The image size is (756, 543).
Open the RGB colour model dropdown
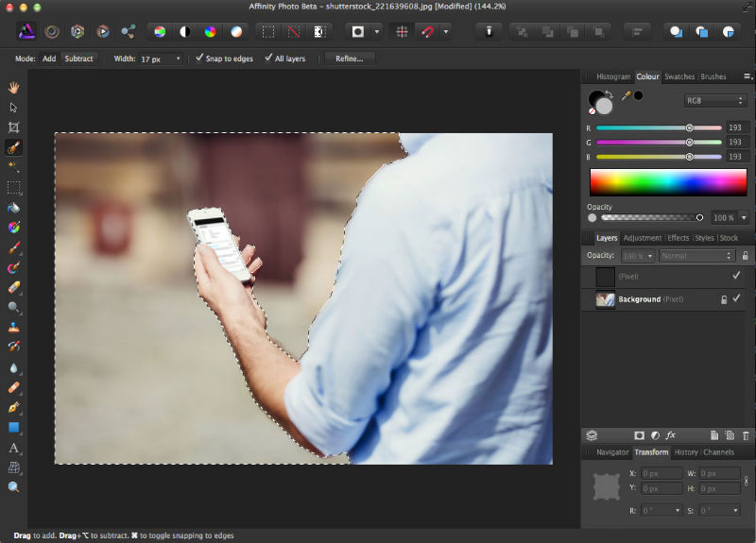coord(715,100)
